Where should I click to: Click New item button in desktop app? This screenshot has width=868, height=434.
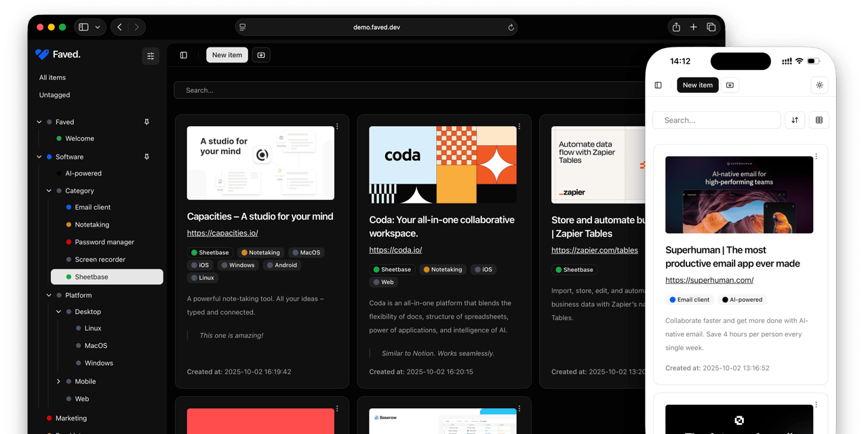click(x=227, y=55)
